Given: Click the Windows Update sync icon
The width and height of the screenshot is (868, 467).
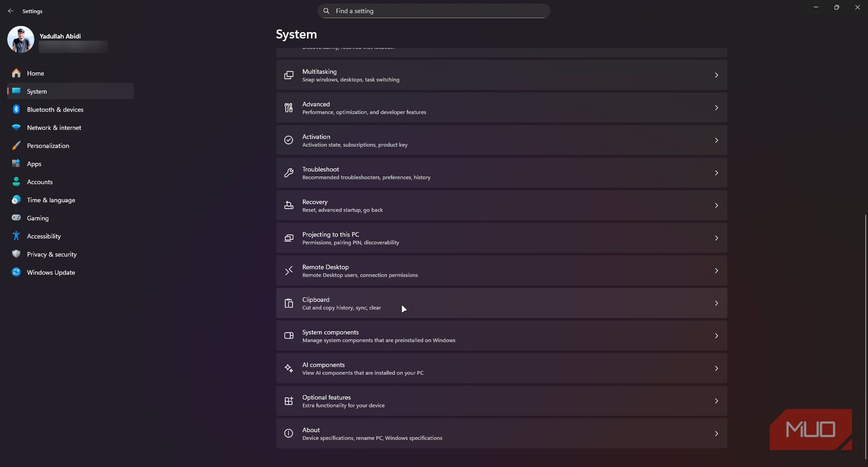Looking at the screenshot, I should click(16, 272).
